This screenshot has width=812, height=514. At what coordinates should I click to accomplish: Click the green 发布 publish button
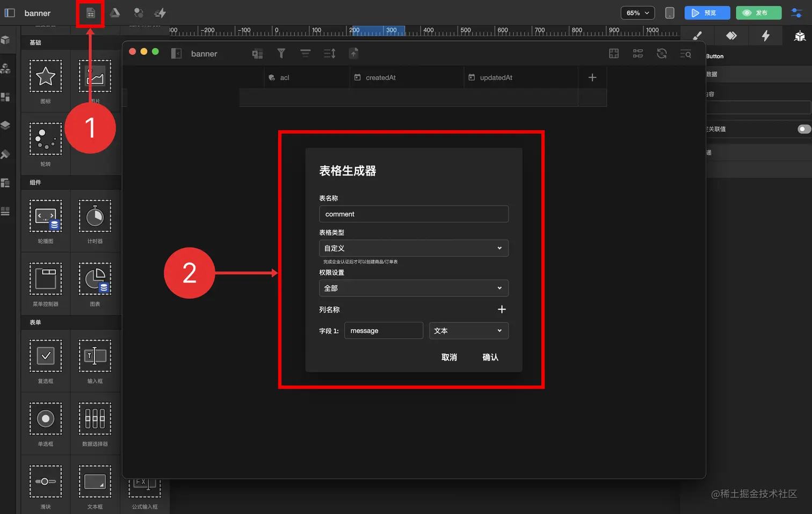click(x=758, y=13)
